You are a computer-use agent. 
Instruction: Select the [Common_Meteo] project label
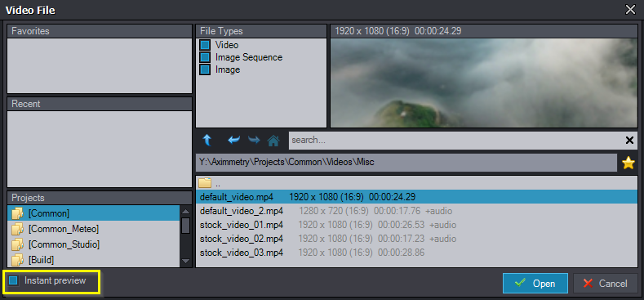coord(64,229)
